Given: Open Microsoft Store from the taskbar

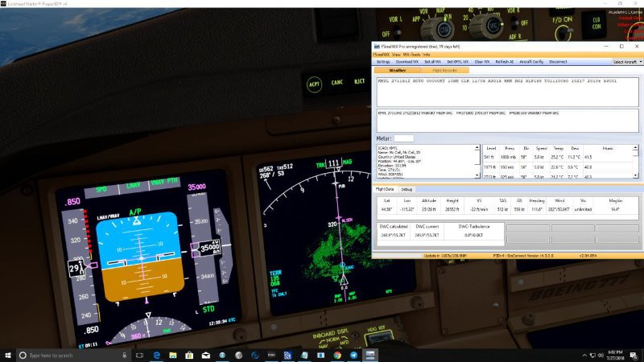Looking at the screenshot, I should pyautogui.click(x=189, y=356).
